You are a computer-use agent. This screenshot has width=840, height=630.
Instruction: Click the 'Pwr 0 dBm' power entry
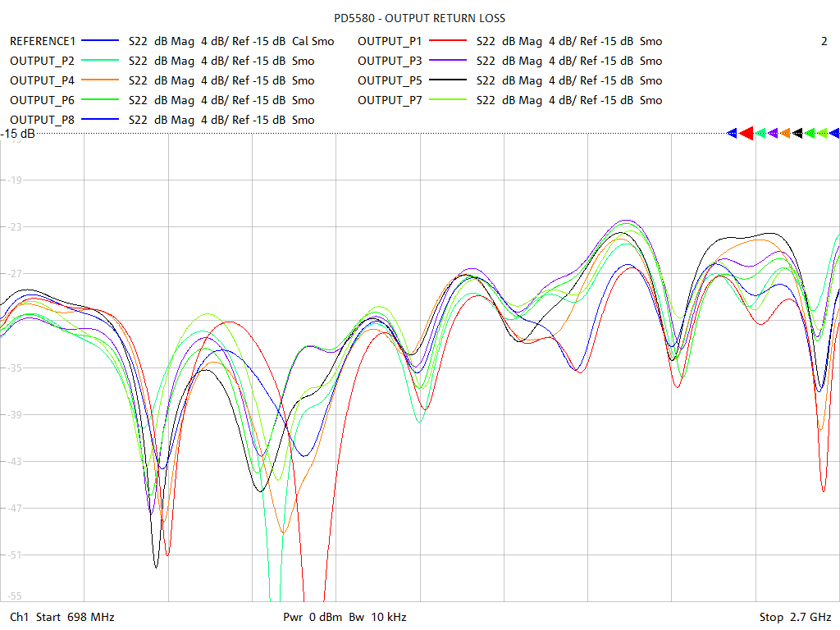[313, 617]
